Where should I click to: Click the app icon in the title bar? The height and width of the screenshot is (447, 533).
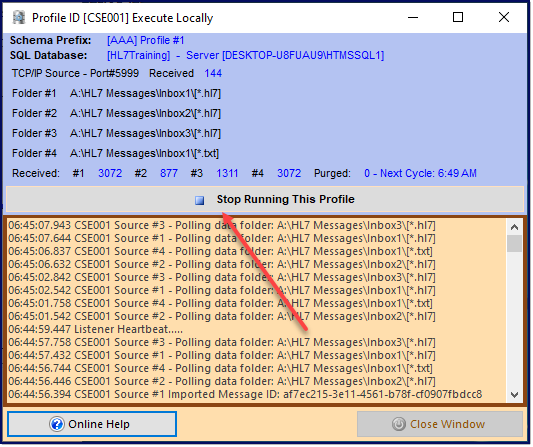(19, 17)
